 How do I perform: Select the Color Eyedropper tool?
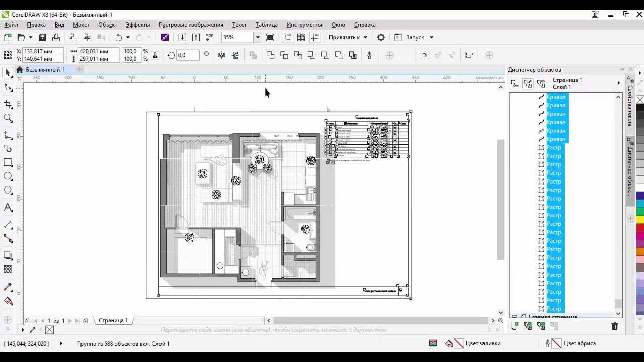click(8, 287)
